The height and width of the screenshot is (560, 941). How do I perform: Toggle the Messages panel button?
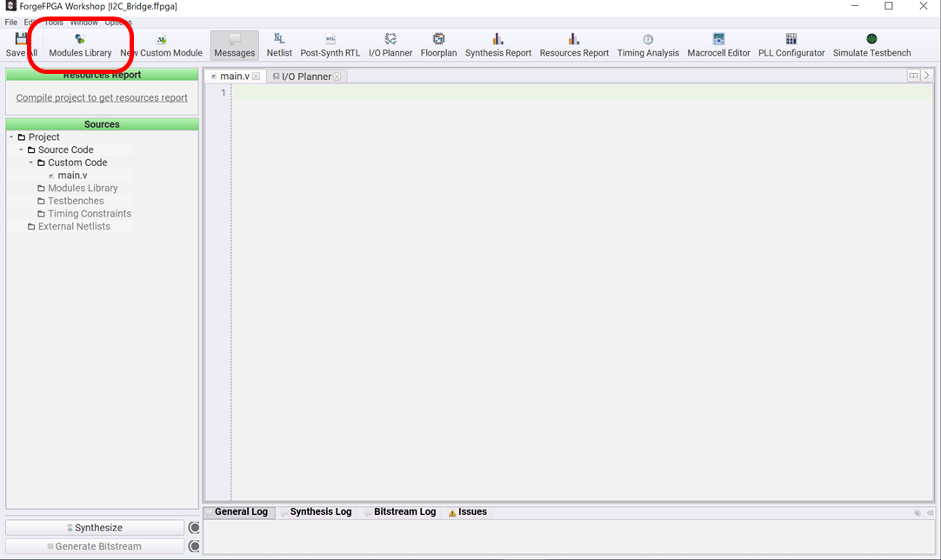click(x=235, y=45)
